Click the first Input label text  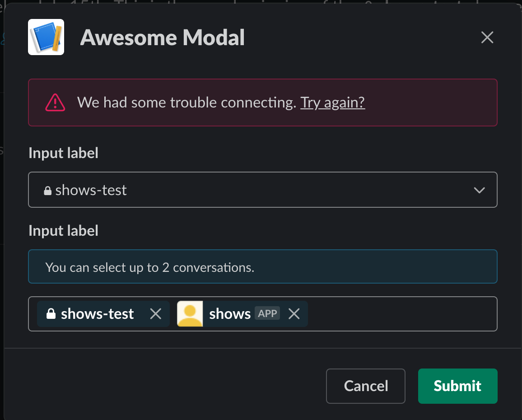[63, 153]
